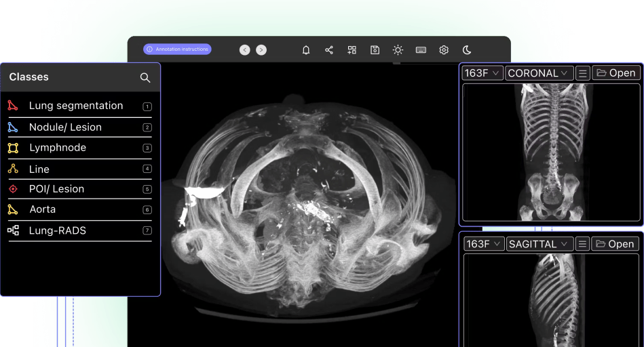644x347 pixels.
Task: Select Lung segmentation polygon icon
Action: (x=13, y=106)
